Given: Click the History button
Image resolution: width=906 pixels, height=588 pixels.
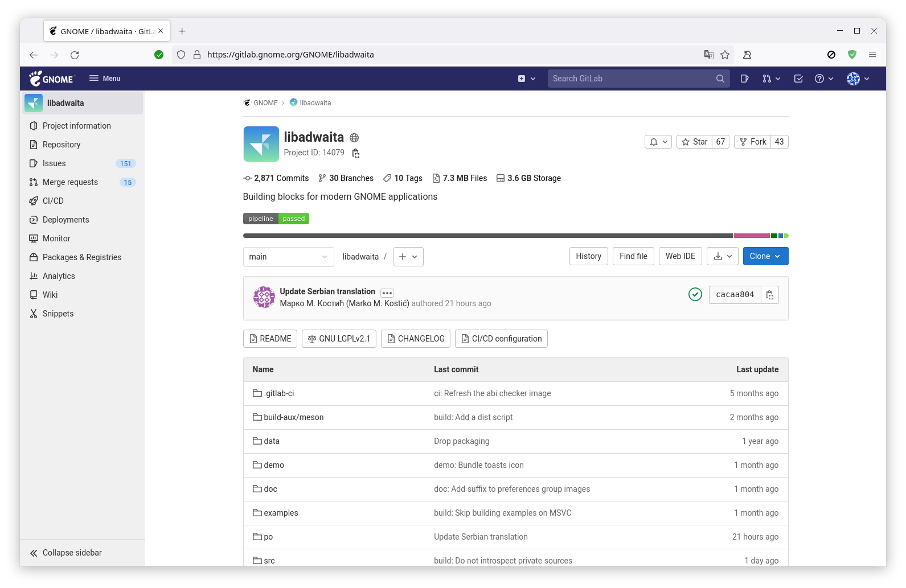Looking at the screenshot, I should click(x=588, y=256).
